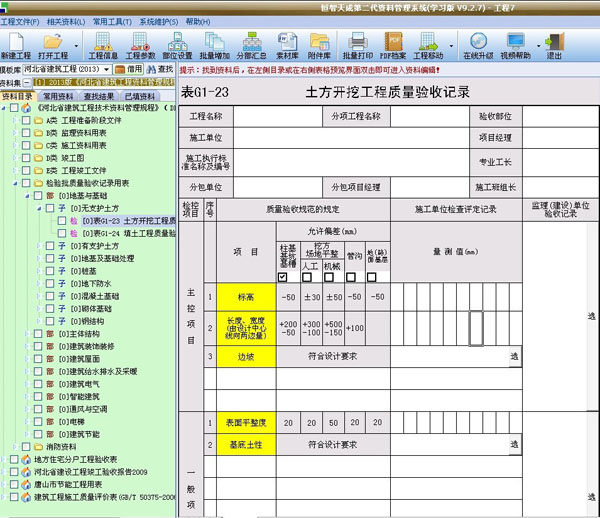
Task: Open the 常用工具(T) menu
Action: [x=112, y=22]
